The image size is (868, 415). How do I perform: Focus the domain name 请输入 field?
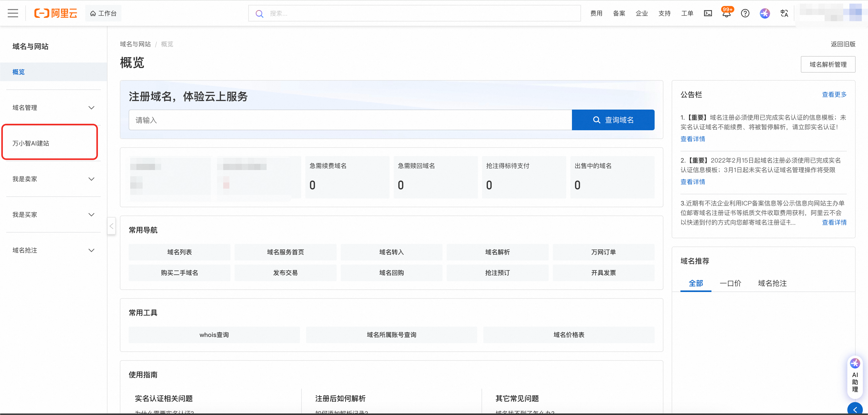click(350, 120)
